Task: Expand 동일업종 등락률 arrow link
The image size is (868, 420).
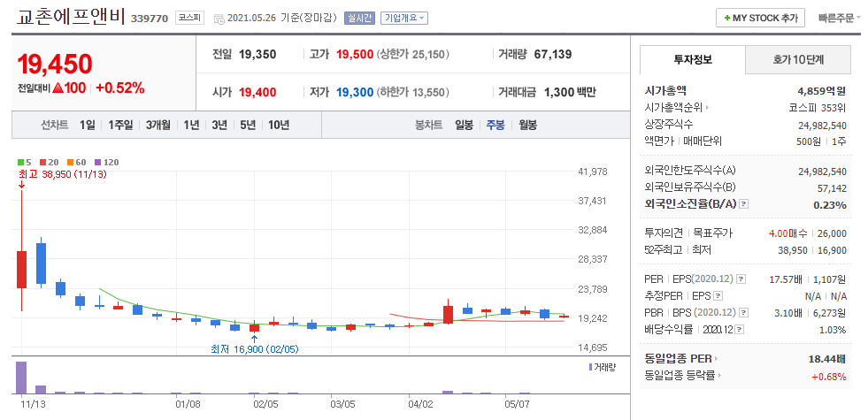Action: click(719, 376)
